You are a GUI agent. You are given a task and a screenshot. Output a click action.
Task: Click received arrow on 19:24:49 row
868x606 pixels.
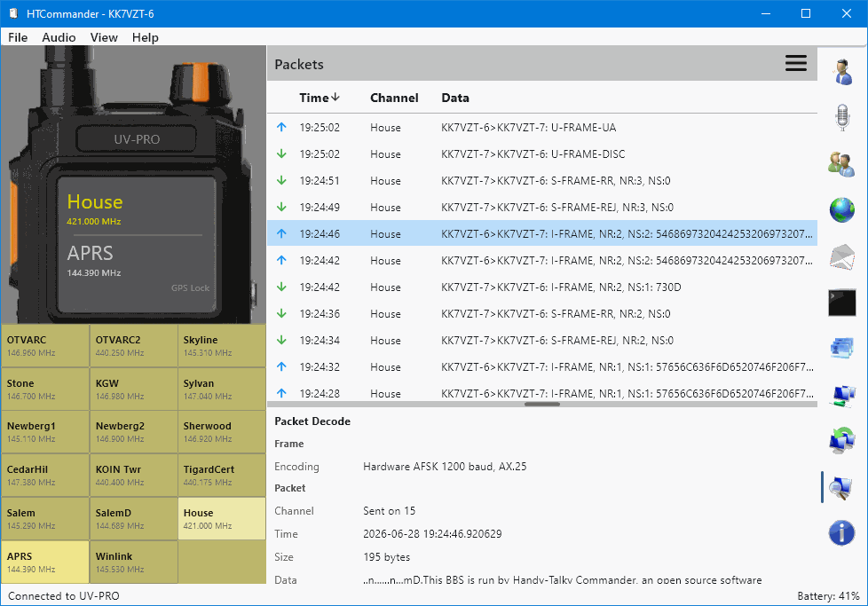[x=281, y=207]
